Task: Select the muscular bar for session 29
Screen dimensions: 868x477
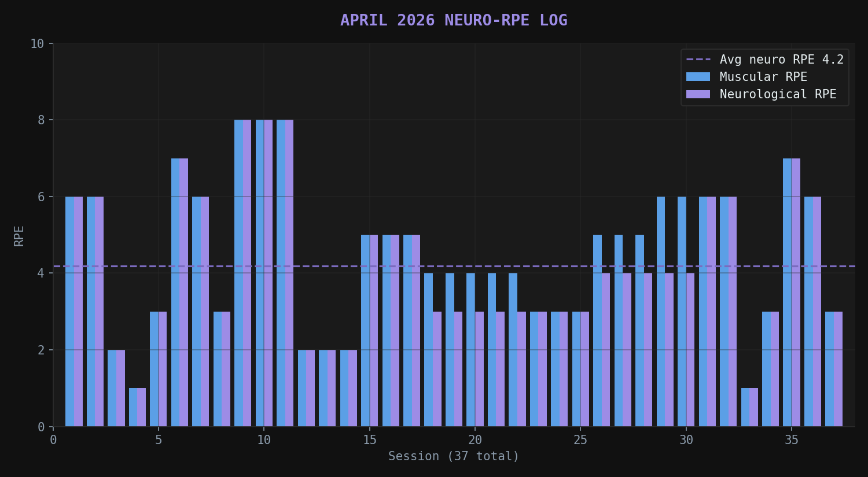Action: pyautogui.click(x=661, y=312)
